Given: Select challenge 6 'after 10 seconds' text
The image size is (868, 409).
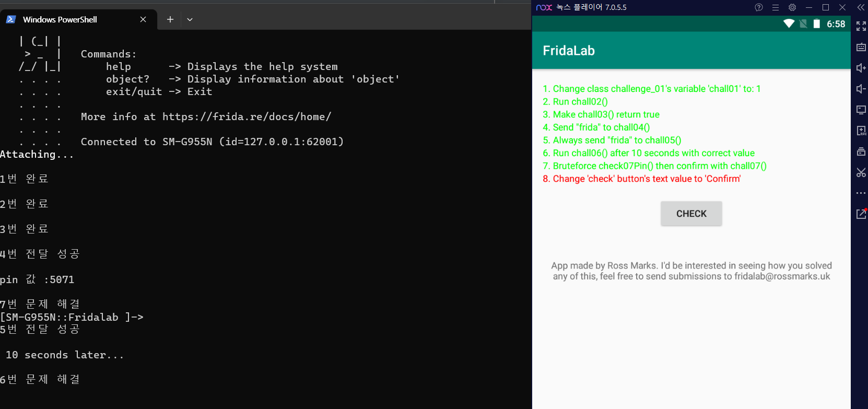Looking at the screenshot, I should 649,153.
